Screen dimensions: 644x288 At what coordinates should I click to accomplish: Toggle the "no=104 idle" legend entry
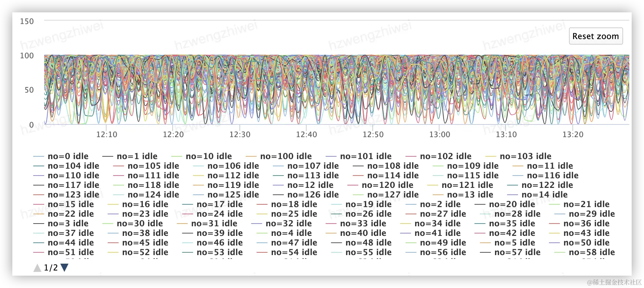click(66, 166)
